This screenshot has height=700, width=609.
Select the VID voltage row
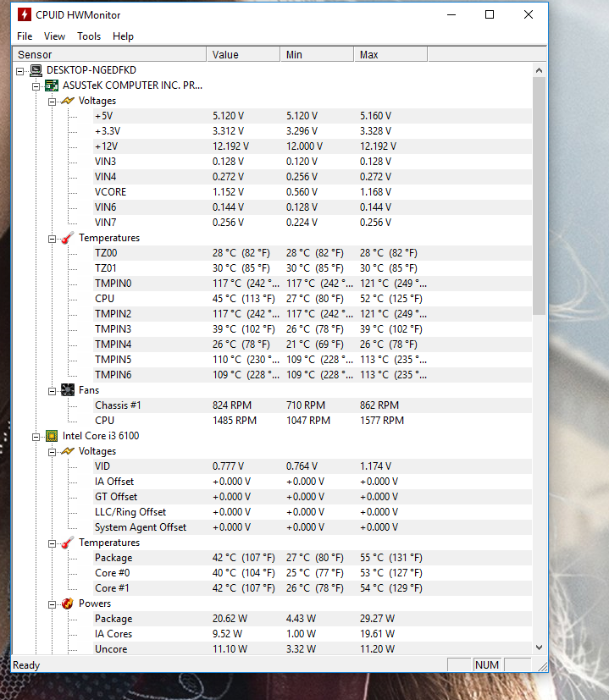click(313, 466)
